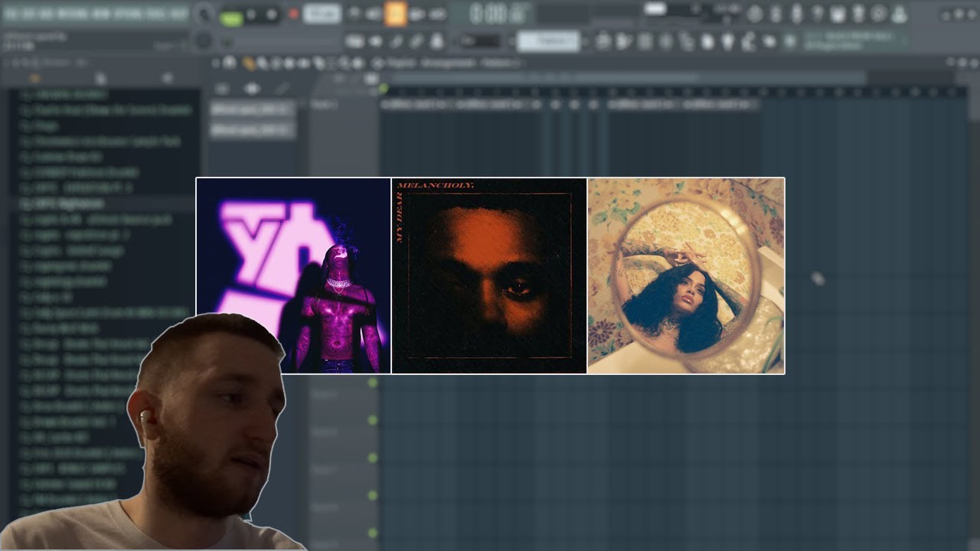Open the View Playlist shortcut icon

[604, 41]
